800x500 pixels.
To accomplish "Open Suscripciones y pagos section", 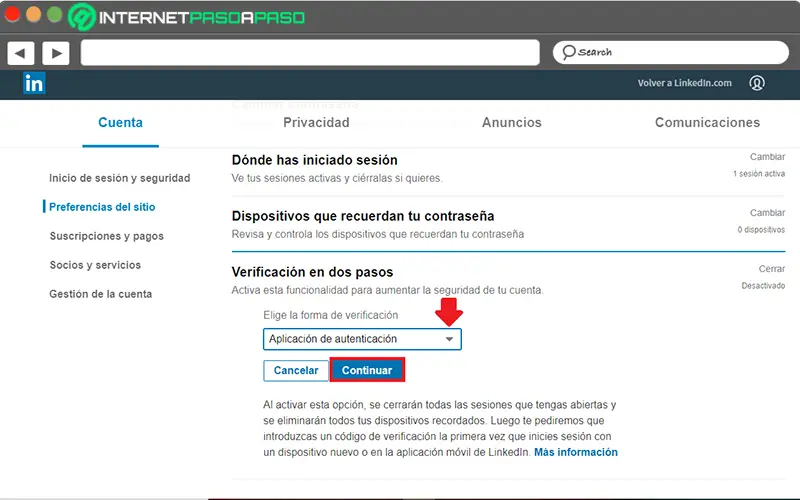I will point(107,236).
